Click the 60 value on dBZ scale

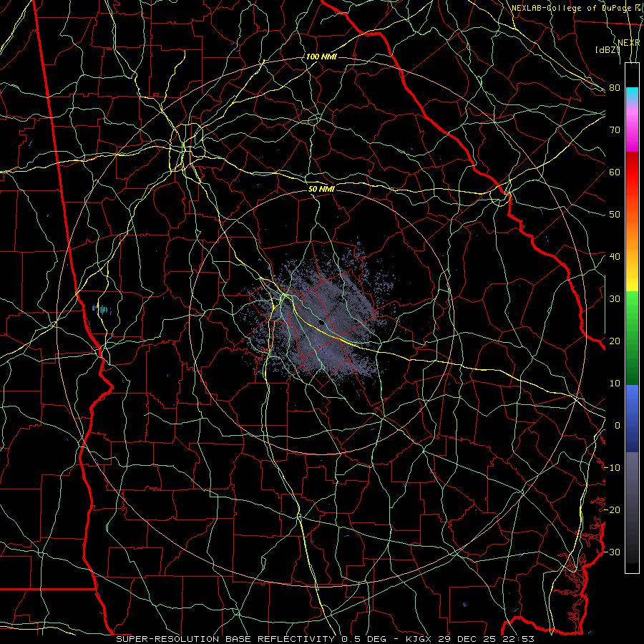click(x=615, y=172)
